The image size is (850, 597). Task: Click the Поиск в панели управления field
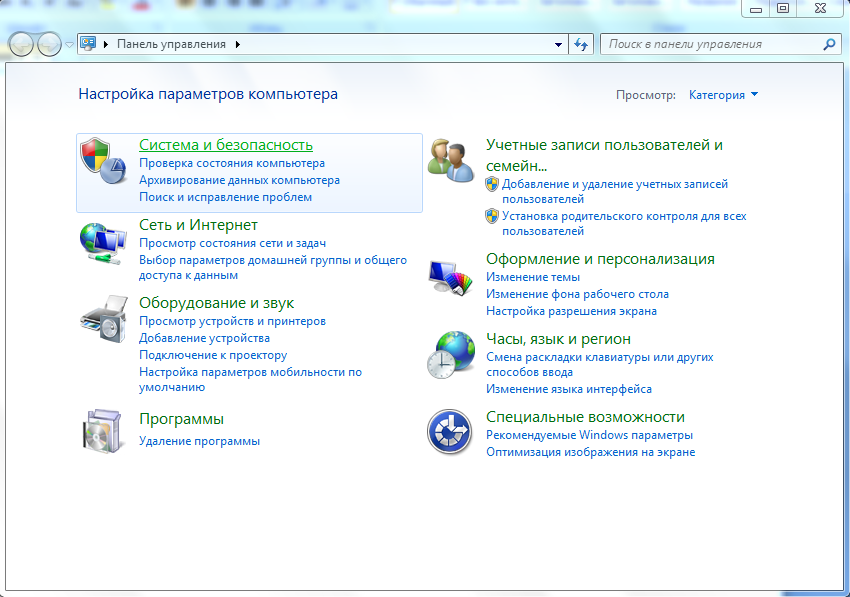(710, 45)
